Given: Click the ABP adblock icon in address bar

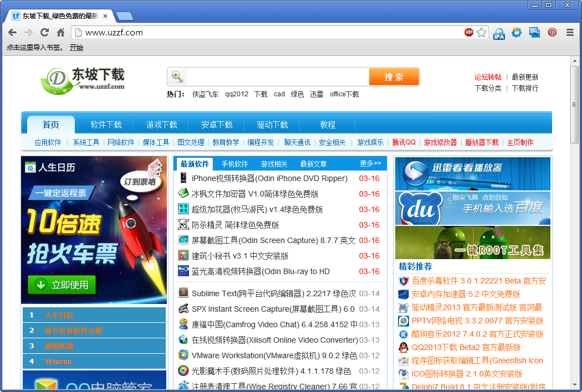Looking at the screenshot, I should 469,32.
